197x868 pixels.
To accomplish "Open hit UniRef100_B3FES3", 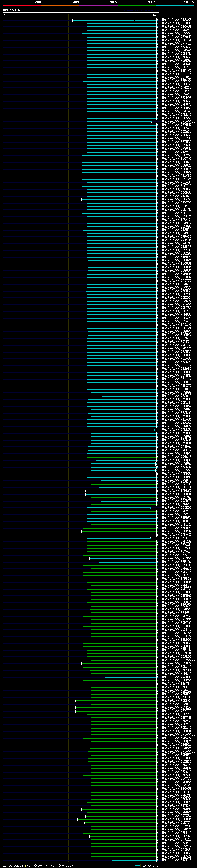I will pos(176,84).
